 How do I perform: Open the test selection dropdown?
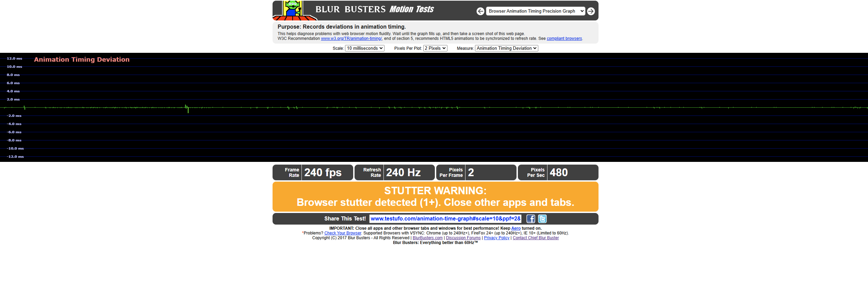click(x=536, y=11)
